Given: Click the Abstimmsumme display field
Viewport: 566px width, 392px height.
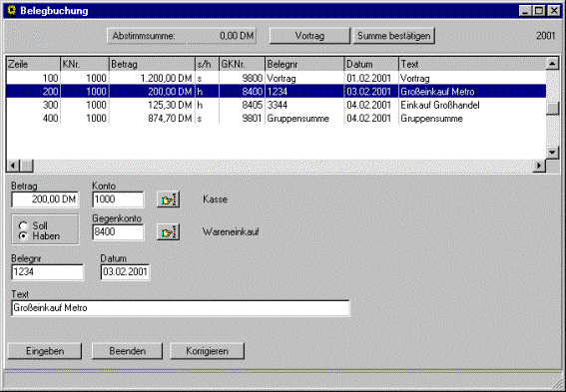Looking at the screenshot, I should pos(182,36).
